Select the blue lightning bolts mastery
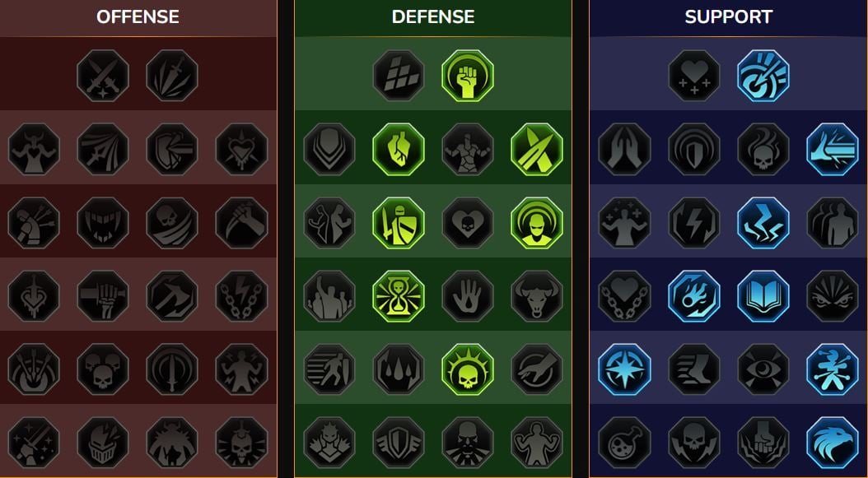This screenshot has width=868, height=478. 763,223
